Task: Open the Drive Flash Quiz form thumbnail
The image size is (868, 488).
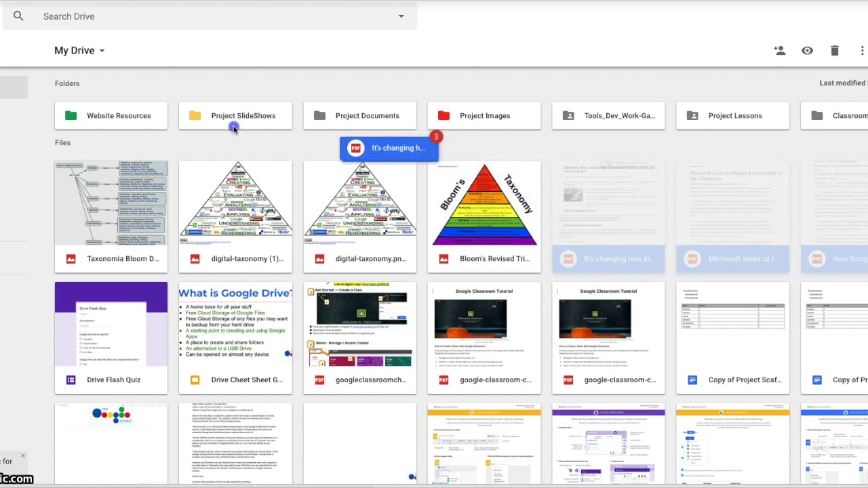Action: click(111, 324)
